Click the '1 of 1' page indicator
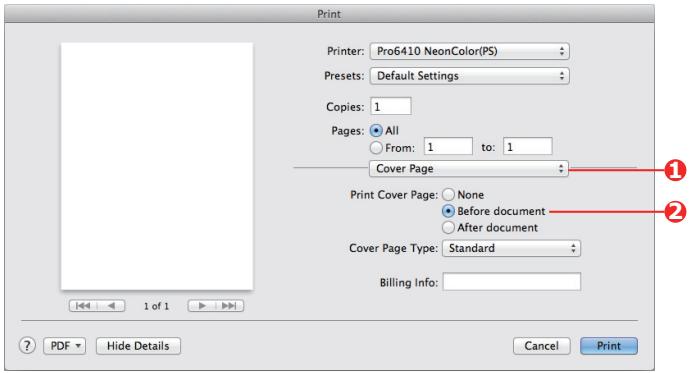The height and width of the screenshot is (373, 692). (x=157, y=306)
